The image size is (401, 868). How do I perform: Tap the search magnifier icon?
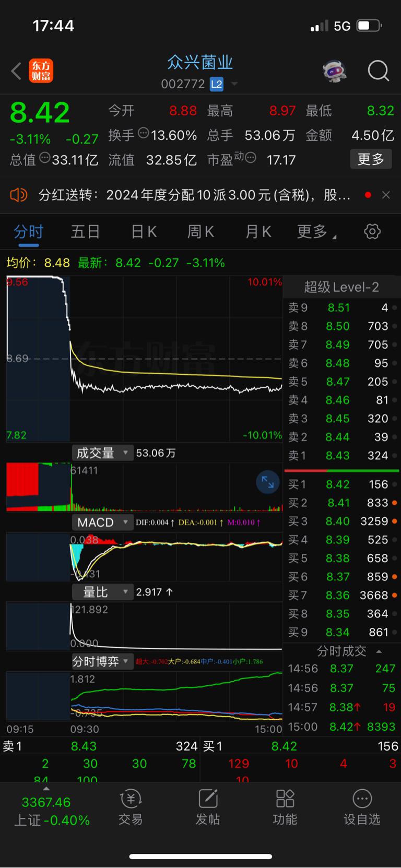tap(378, 71)
